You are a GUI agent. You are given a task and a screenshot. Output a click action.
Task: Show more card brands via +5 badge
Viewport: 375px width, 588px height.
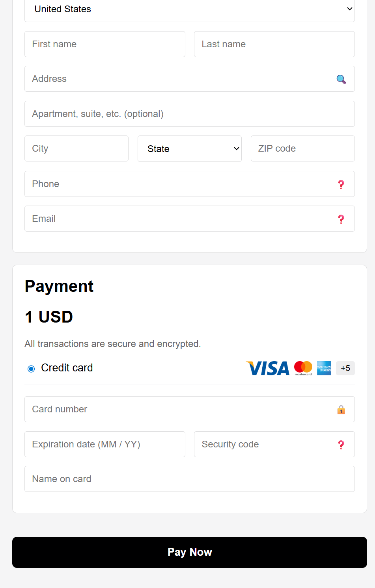[345, 368]
